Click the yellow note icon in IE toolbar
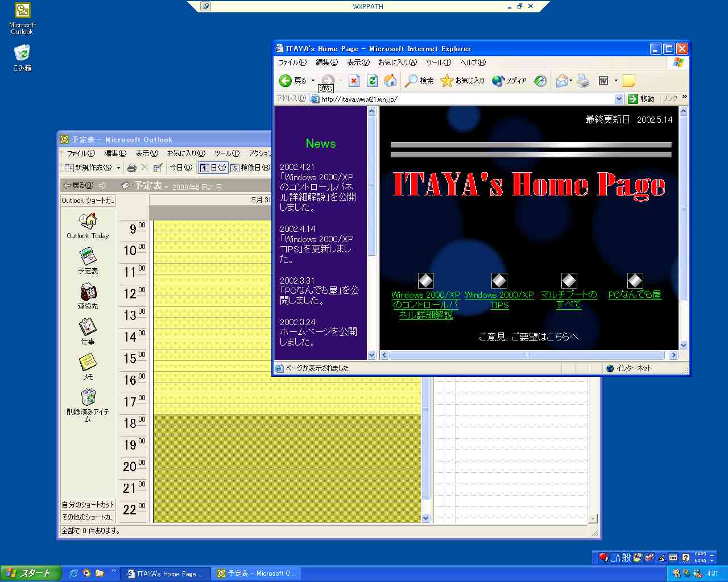This screenshot has height=582, width=728. pyautogui.click(x=628, y=81)
